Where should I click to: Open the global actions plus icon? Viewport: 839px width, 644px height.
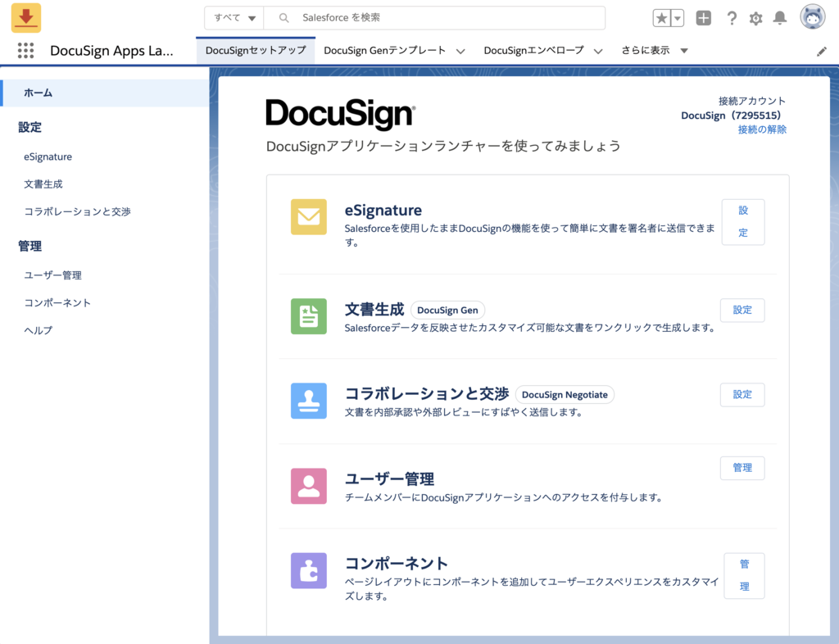click(703, 17)
